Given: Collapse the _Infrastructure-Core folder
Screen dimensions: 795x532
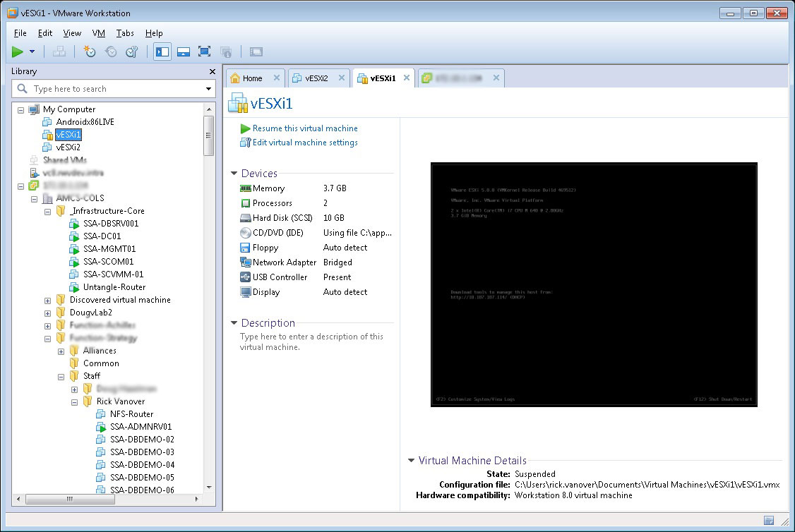Looking at the screenshot, I should 48,211.
